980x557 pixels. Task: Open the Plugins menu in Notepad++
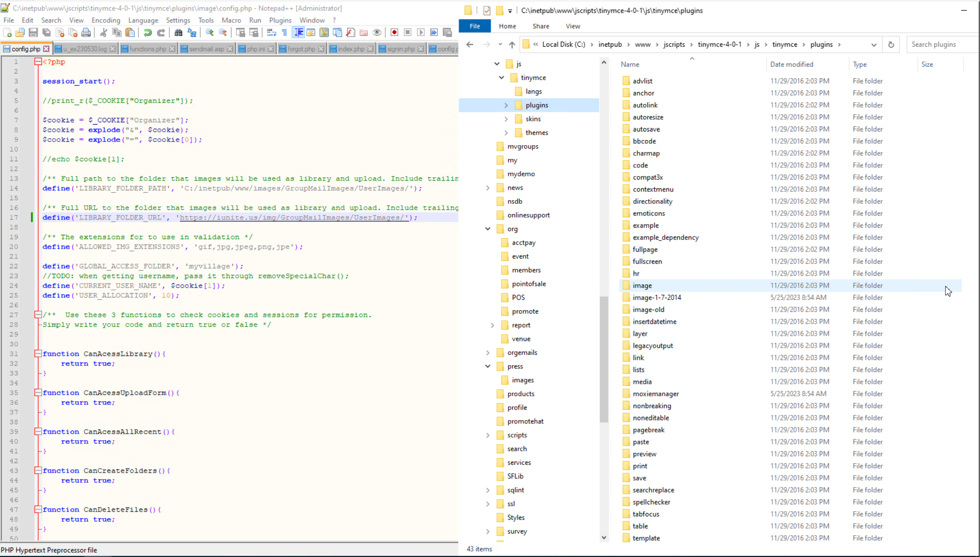[x=280, y=20]
